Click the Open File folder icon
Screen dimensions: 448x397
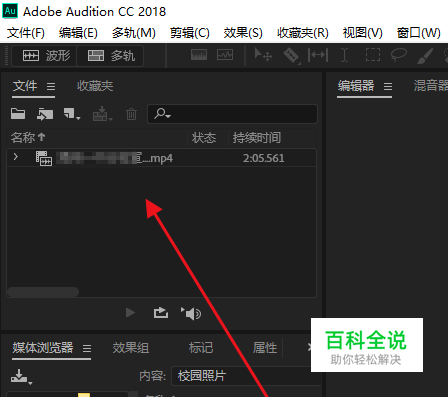[x=18, y=114]
